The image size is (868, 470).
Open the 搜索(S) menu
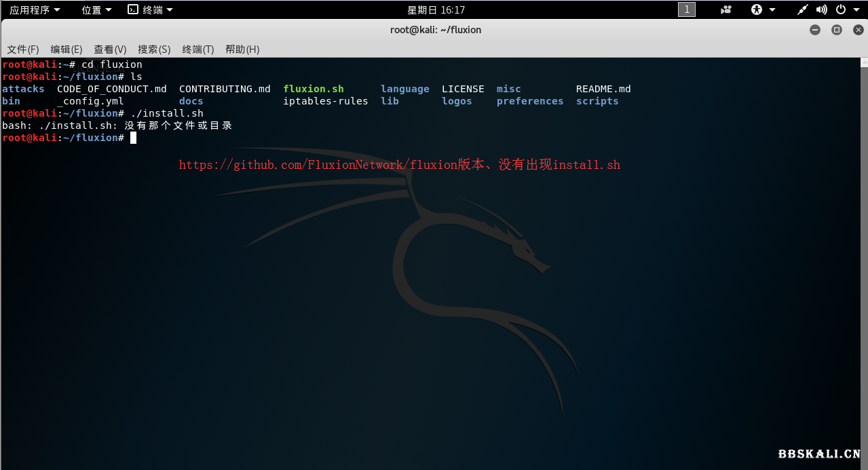(153, 49)
